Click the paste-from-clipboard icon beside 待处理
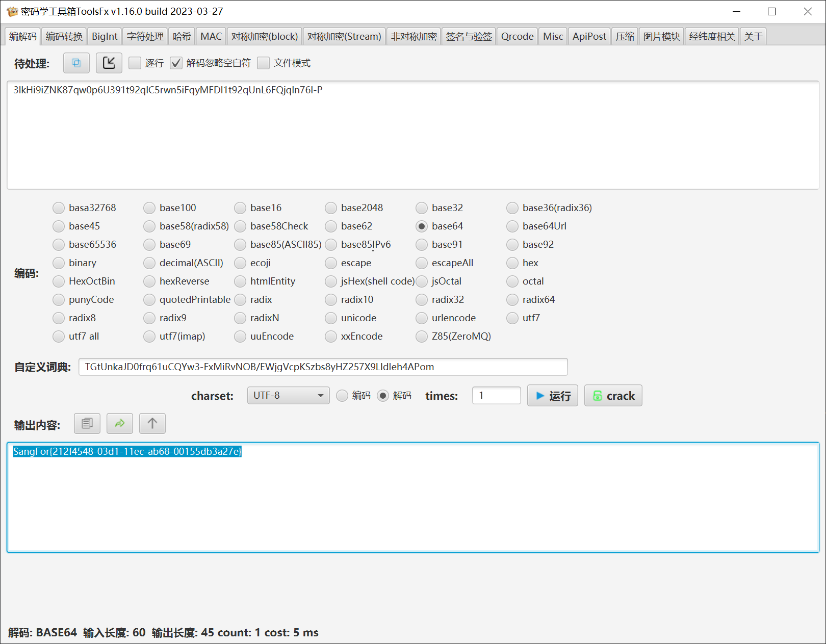 76,63
